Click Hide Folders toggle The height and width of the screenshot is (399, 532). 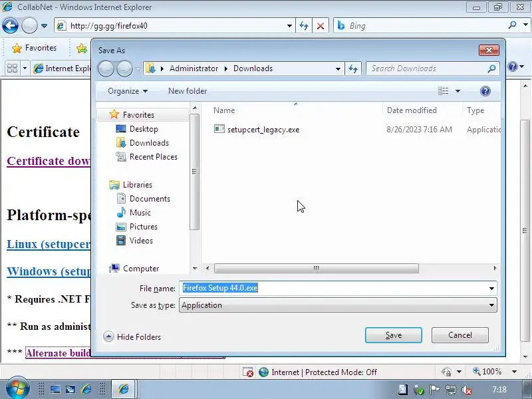[x=132, y=337]
